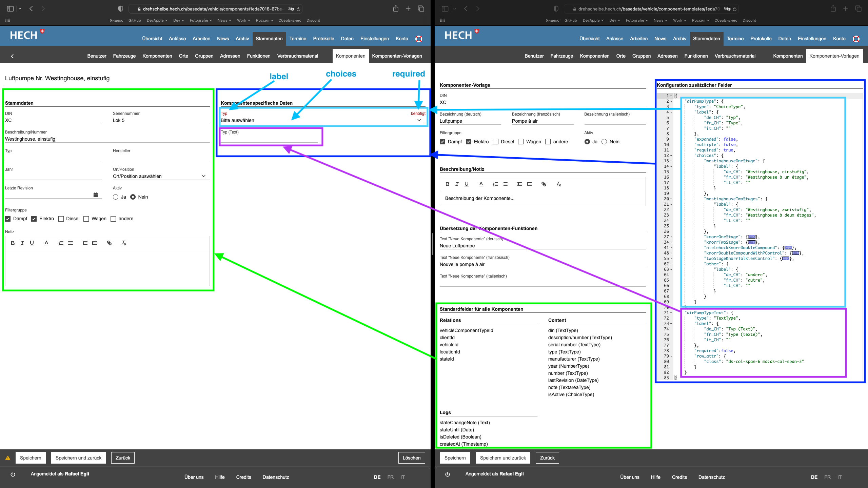Check Wagen checkbox in Komponenten-Vorlage Filtergruppe
The width and height of the screenshot is (868, 488).
click(x=521, y=142)
